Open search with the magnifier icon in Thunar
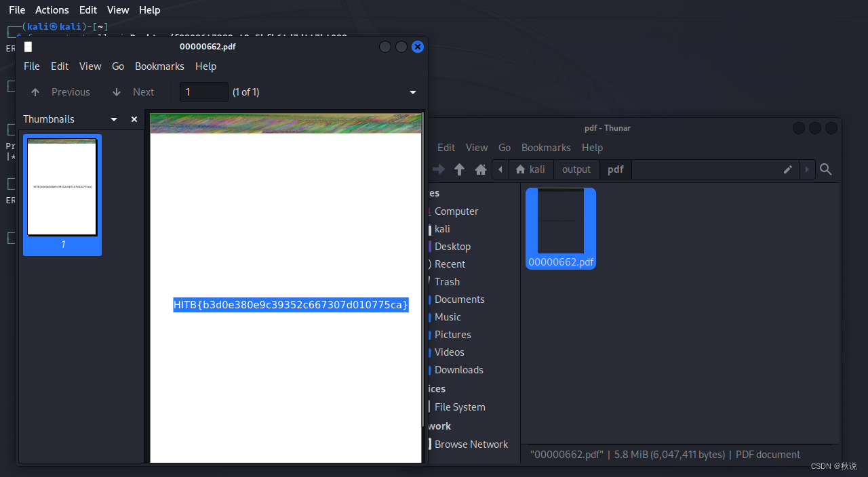Viewport: 868px width, 477px height. [x=826, y=169]
